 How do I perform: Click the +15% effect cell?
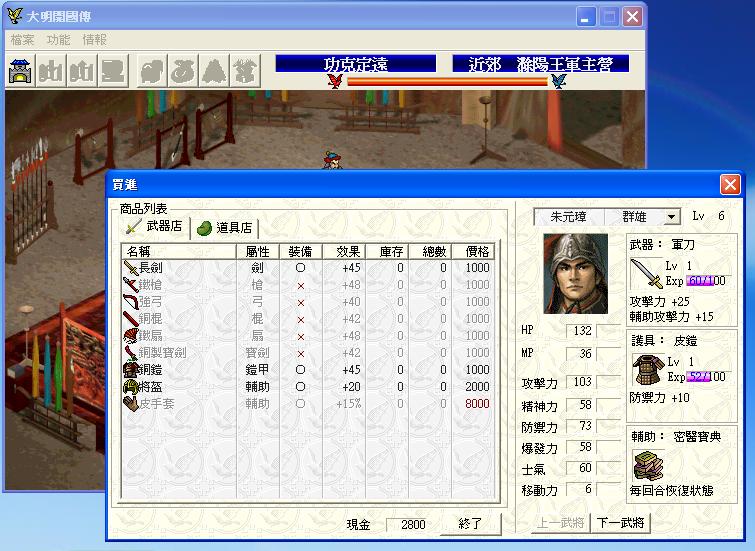349,404
